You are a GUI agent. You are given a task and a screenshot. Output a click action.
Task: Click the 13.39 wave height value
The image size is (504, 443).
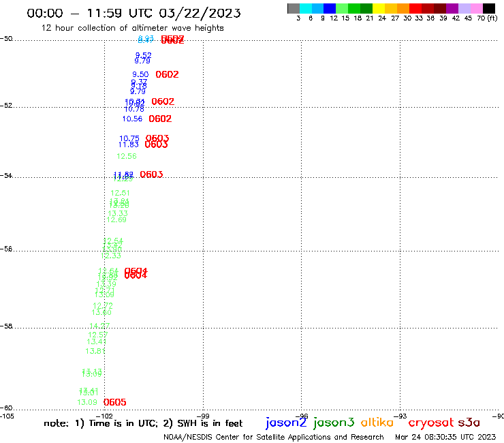106,284
